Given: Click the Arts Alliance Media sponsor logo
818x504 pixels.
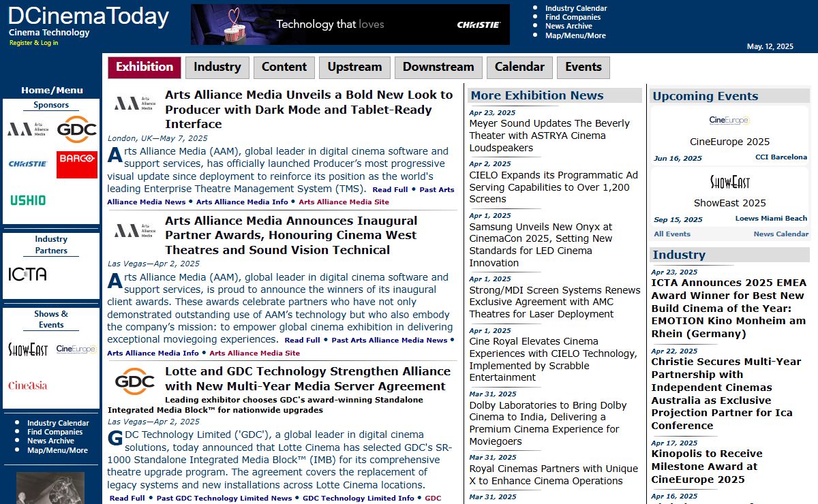Looking at the screenshot, I should pyautogui.click(x=28, y=129).
